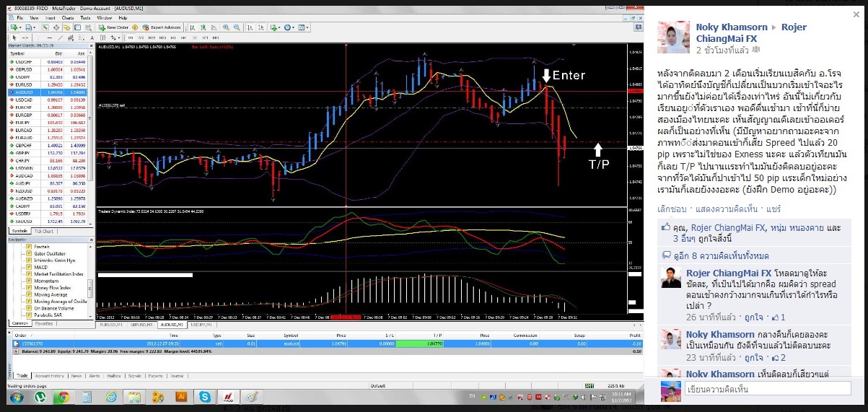Toggle the Data Window crosshair icon
The height and width of the screenshot is (412, 868).
(x=56, y=27)
